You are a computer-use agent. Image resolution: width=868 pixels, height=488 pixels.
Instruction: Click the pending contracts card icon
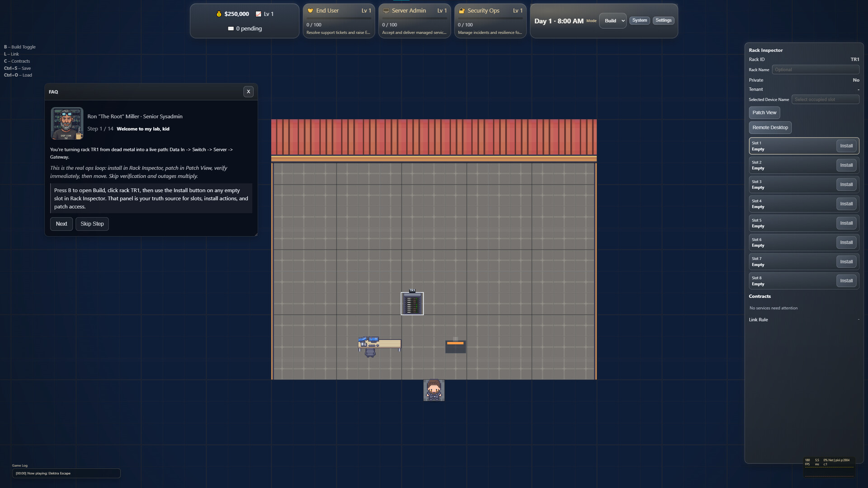pos(231,28)
